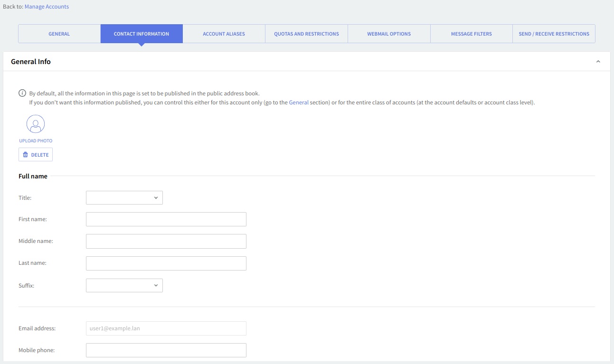Image resolution: width=614 pixels, height=364 pixels.
Task: Collapse the General Info section chevron
Action: (598, 62)
